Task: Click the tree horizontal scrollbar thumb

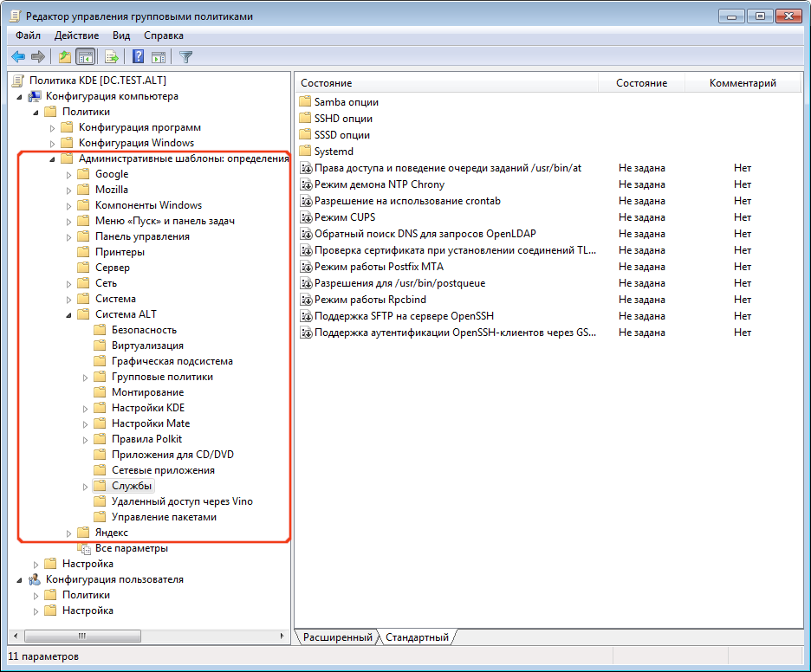Action: pyautogui.click(x=83, y=636)
